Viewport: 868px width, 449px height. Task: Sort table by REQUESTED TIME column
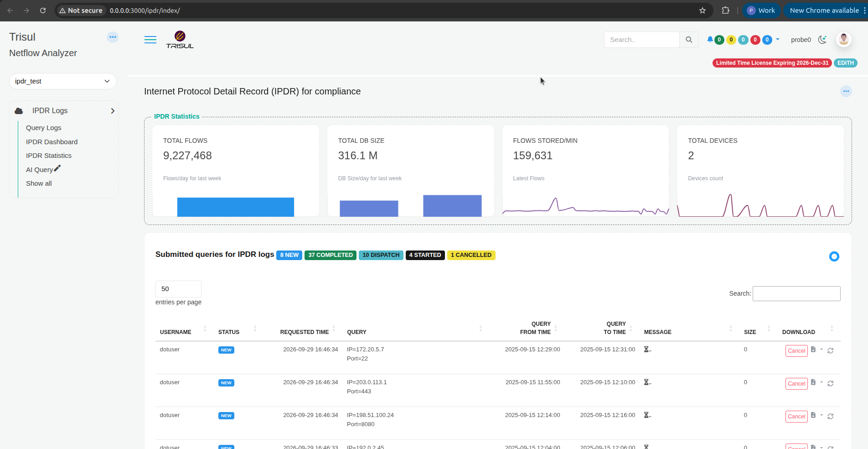coord(305,332)
